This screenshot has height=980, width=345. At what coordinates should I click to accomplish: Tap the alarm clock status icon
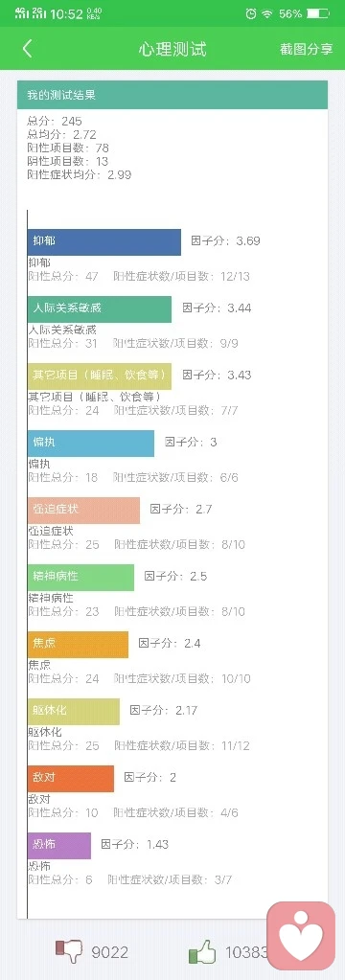[251, 13]
